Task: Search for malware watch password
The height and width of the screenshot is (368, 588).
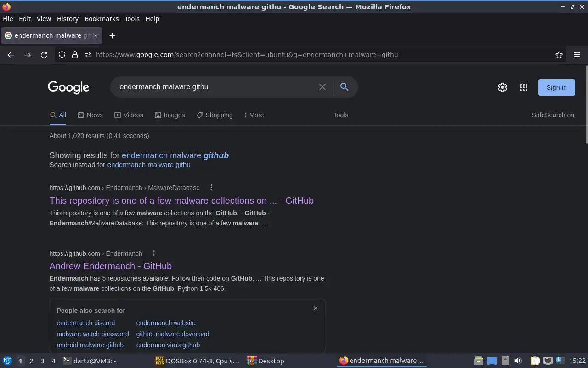Action: pyautogui.click(x=93, y=334)
